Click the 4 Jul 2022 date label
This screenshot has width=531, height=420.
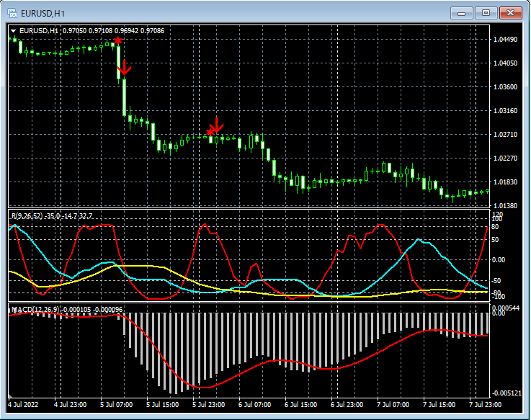click(x=23, y=404)
